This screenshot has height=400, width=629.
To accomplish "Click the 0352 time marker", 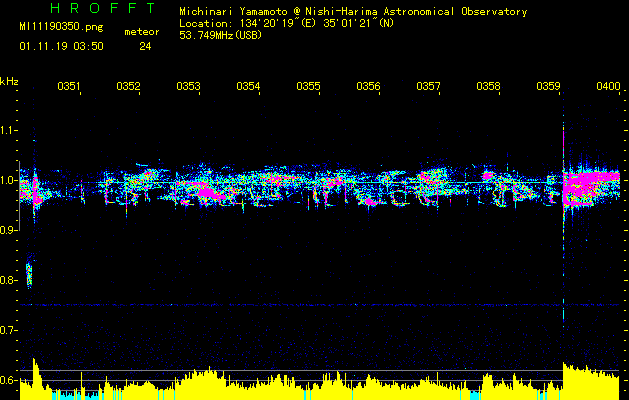I will (128, 86).
